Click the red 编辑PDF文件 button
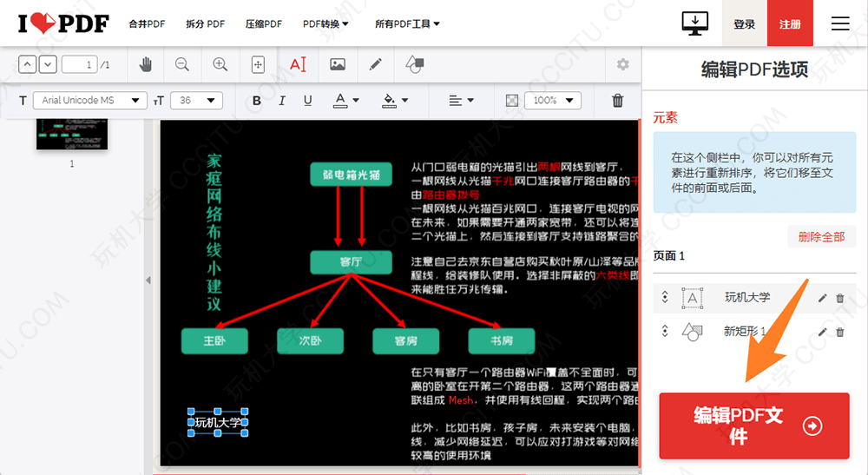868x475 pixels. 753,426
